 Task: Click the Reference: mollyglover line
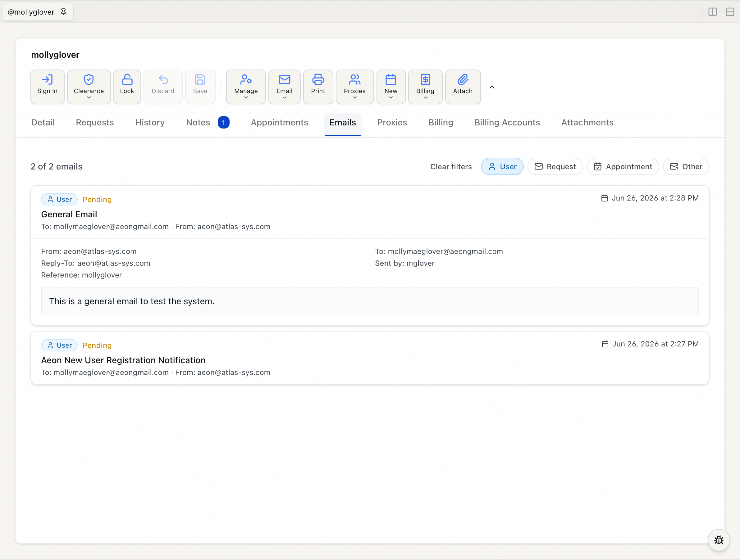coord(81,275)
